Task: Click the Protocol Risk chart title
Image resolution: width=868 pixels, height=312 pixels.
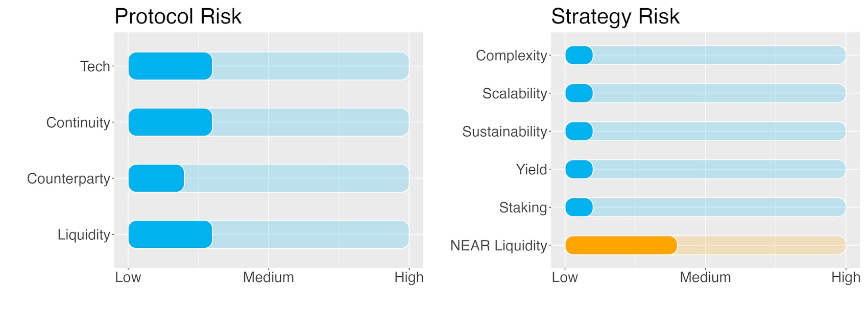Action: point(178,16)
